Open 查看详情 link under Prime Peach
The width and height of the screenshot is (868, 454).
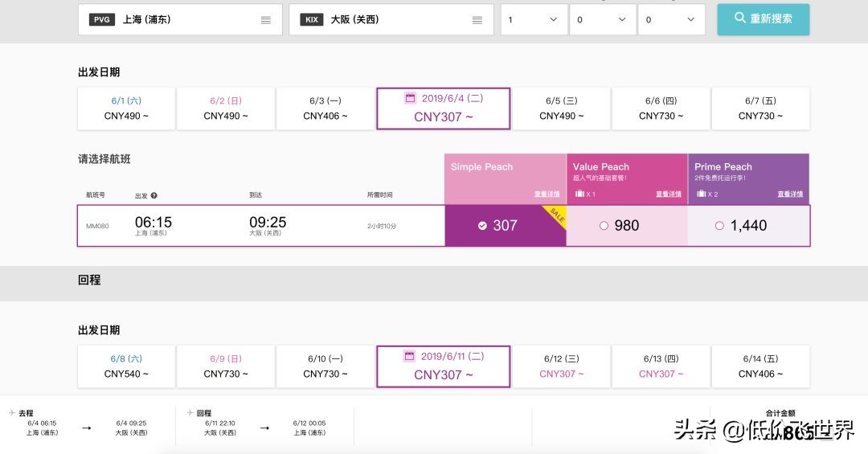click(789, 194)
